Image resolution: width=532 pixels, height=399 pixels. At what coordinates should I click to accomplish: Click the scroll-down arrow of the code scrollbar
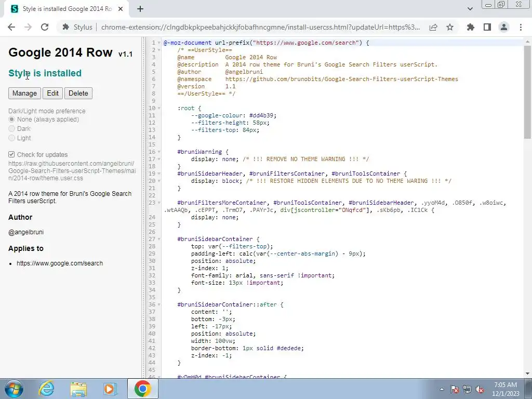click(x=527, y=374)
